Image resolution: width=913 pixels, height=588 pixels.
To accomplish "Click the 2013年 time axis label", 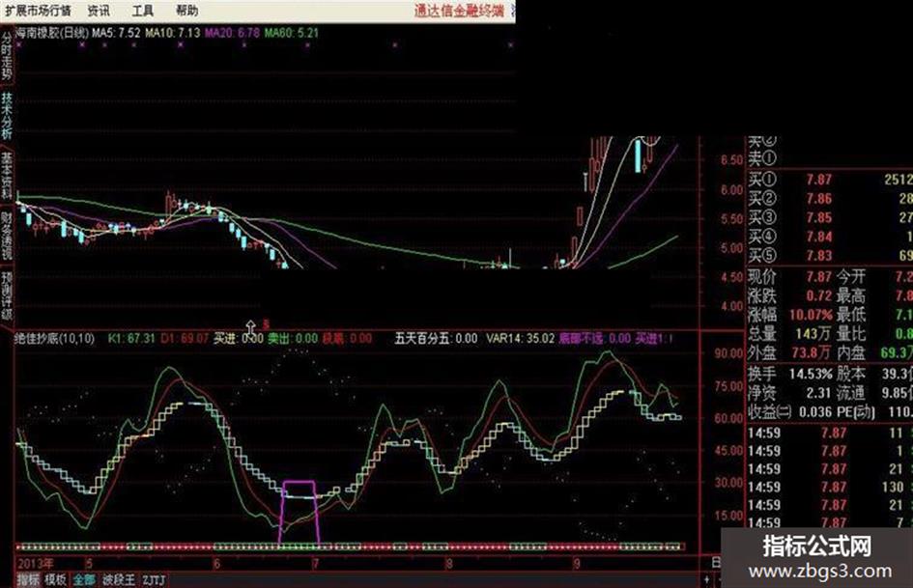I will pos(36,564).
